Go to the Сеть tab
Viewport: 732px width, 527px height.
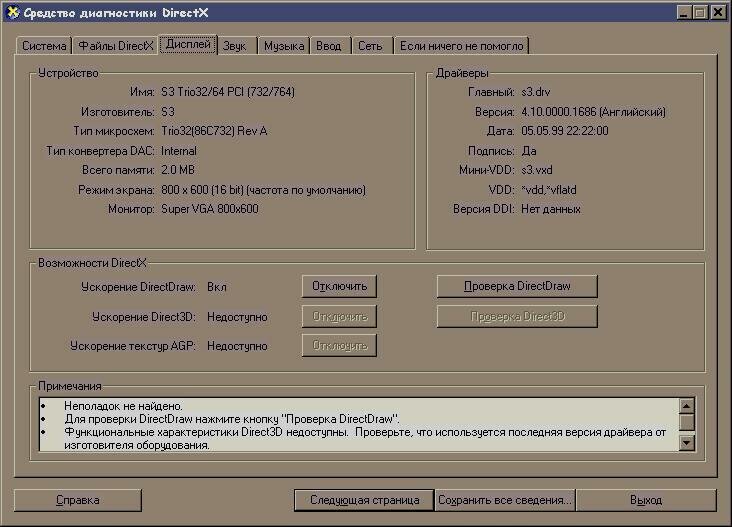coord(370,46)
